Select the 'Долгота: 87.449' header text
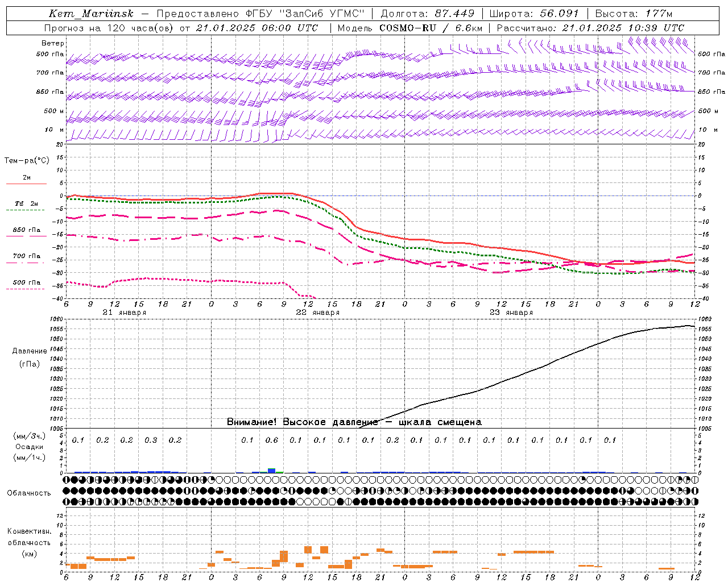This screenshot has width=728, height=582. pyautogui.click(x=428, y=14)
